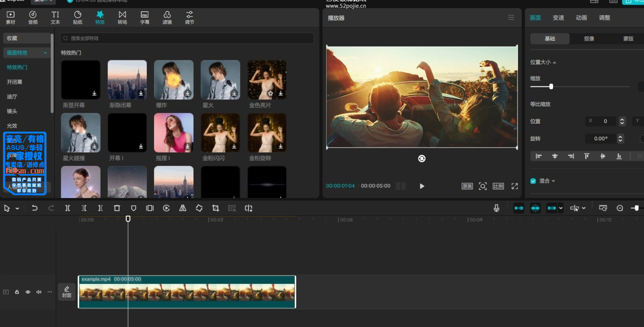Open the player panel menu
Screen dimensions: 644x327
pos(511,17)
